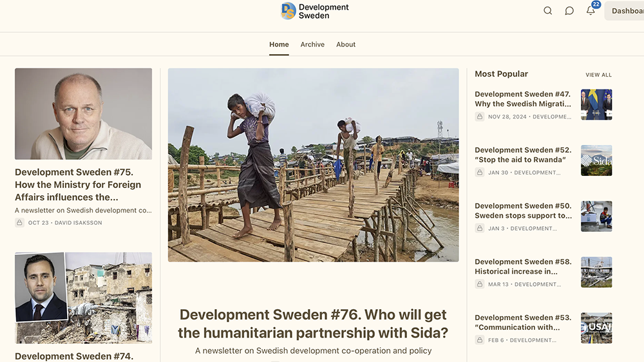Open article Development Sweden #75 title
644x362 pixels.
78,185
